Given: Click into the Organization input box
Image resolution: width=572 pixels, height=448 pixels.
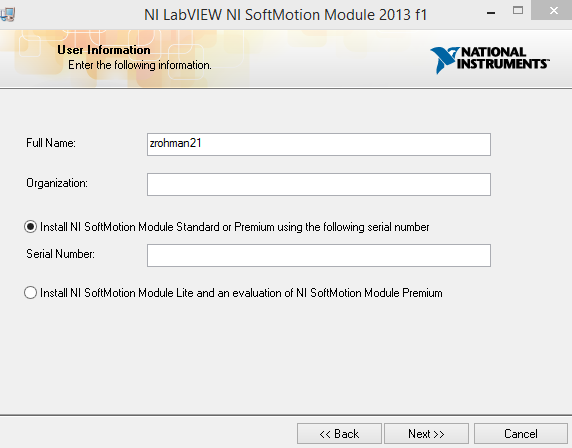Looking at the screenshot, I should 319,185.
